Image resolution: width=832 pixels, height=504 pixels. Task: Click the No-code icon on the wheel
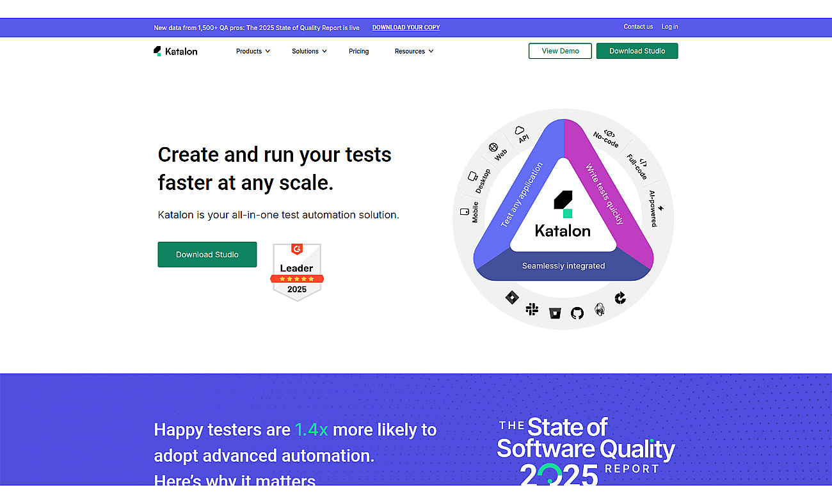609,134
